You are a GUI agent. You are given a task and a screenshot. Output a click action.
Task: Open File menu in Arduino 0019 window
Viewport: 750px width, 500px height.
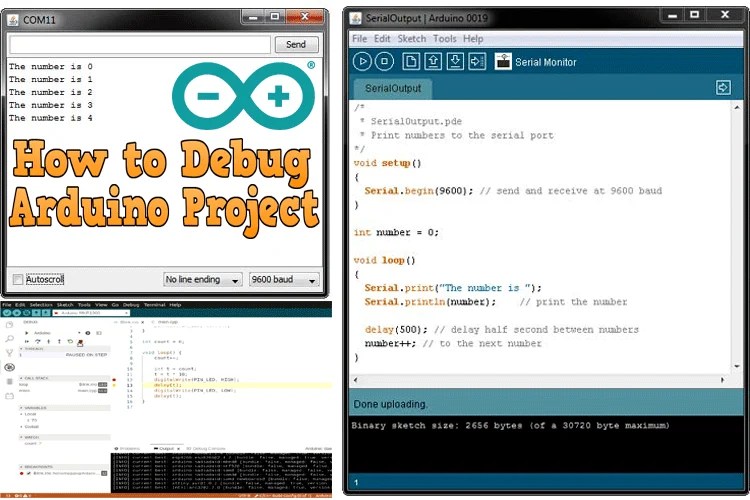pos(359,39)
